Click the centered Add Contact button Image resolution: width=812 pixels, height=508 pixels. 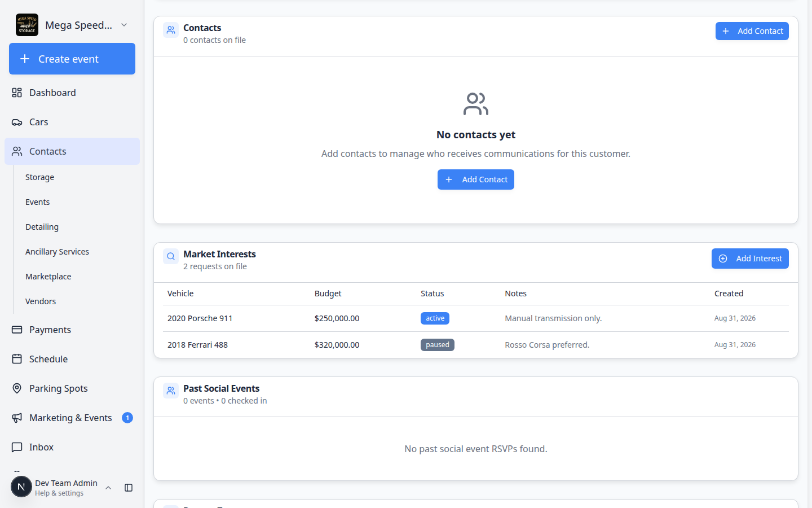(x=476, y=179)
